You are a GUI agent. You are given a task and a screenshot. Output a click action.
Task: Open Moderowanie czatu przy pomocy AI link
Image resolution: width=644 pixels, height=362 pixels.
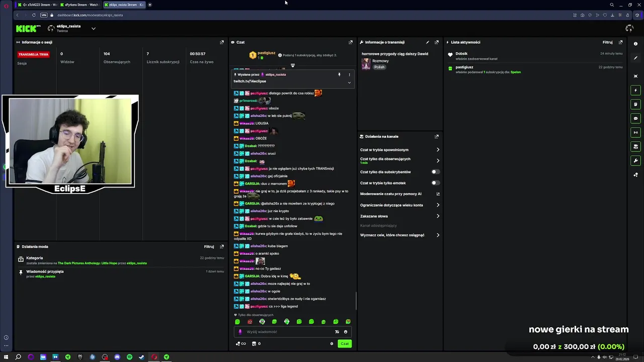(400, 194)
